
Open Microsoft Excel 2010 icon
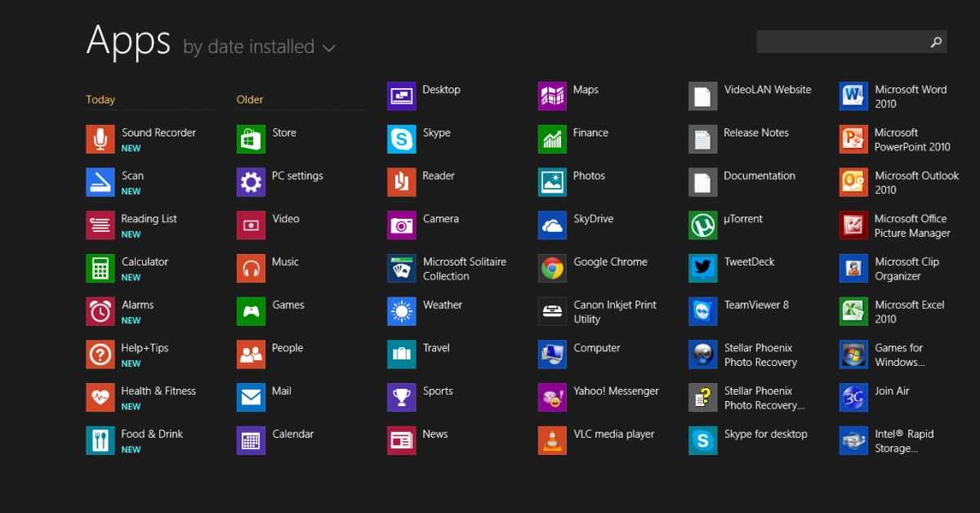tap(853, 311)
